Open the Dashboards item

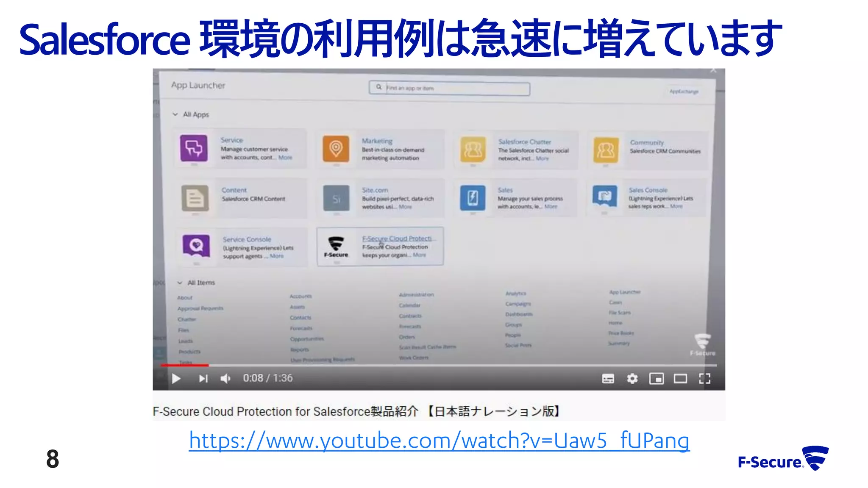point(519,314)
